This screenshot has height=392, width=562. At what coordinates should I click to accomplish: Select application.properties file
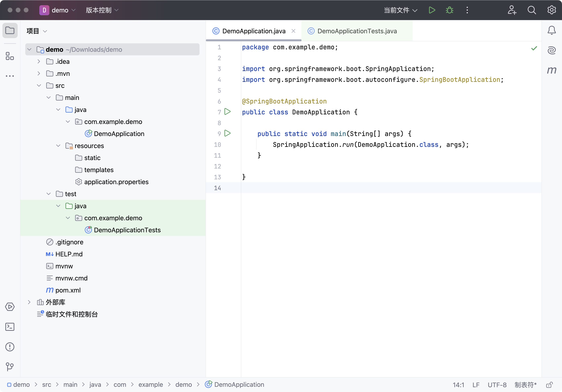click(x=112, y=182)
